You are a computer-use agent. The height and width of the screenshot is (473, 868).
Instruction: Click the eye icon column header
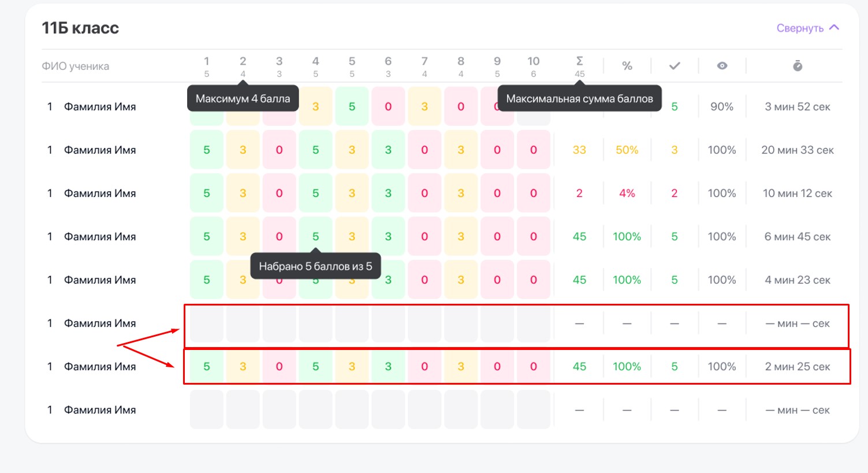point(722,66)
